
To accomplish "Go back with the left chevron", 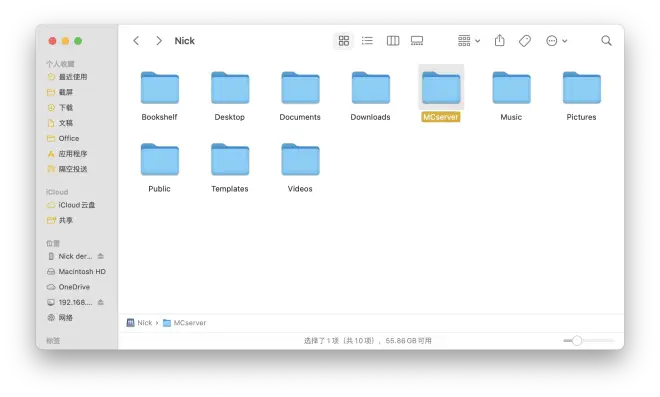I will pyautogui.click(x=136, y=41).
